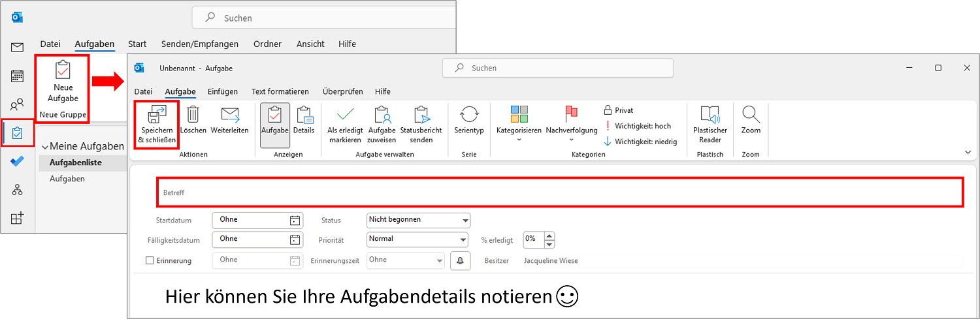This screenshot has width=980, height=321.
Task: Open Text formatieren tab
Action: point(280,91)
